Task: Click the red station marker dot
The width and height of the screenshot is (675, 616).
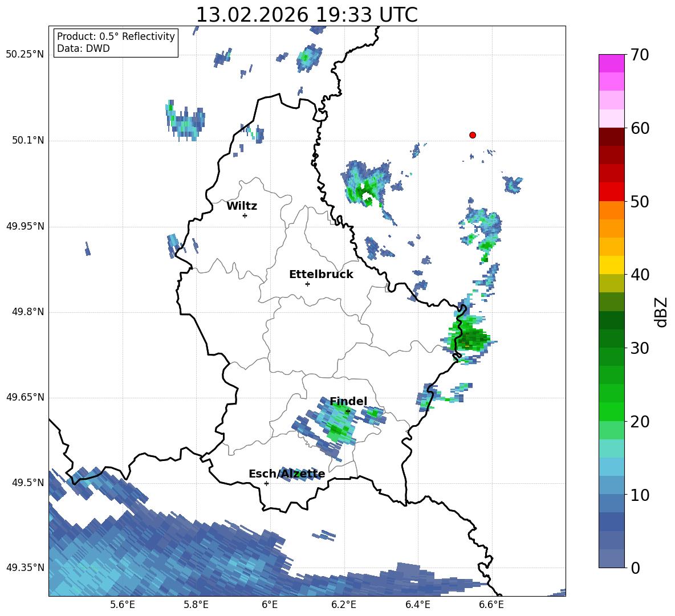Action: (x=473, y=135)
